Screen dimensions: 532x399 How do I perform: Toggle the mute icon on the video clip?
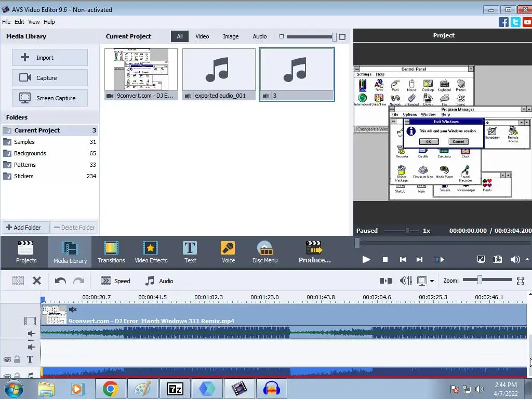(73, 310)
